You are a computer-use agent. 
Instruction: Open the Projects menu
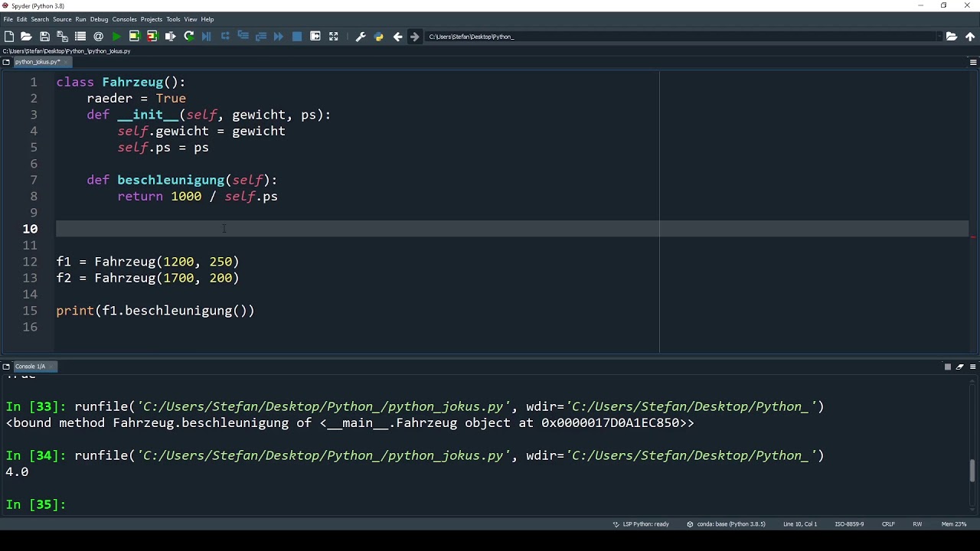[151, 19]
